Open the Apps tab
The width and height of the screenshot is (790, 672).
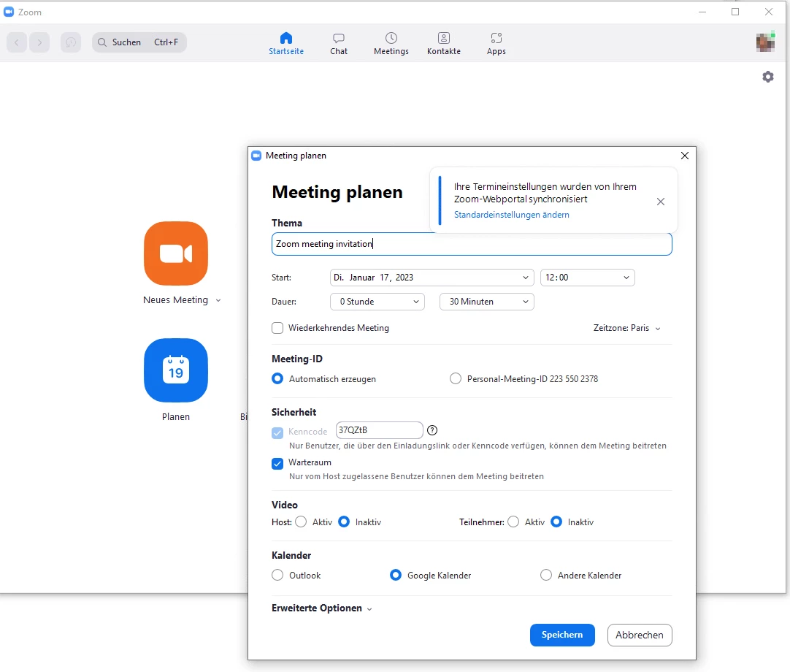click(x=496, y=43)
